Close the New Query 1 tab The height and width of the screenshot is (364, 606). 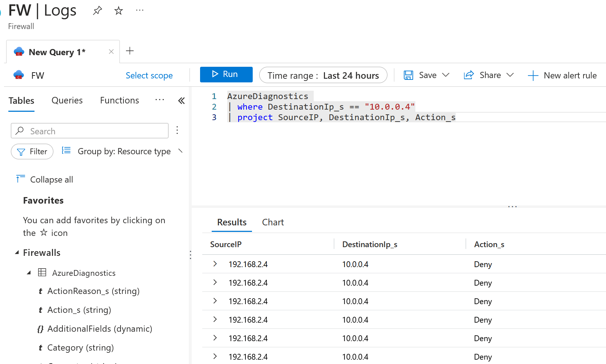(111, 52)
